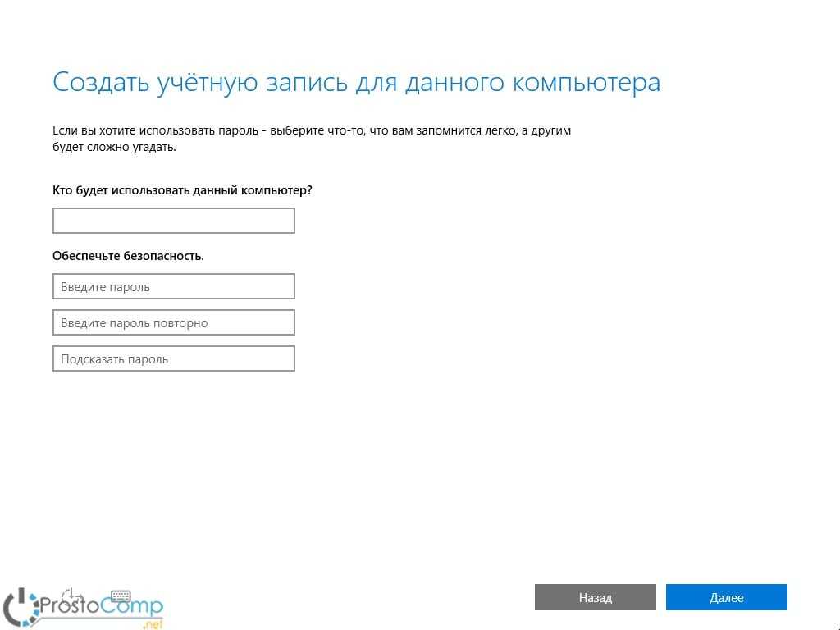Click the keyboard icon above the ProstoComp logo

[x=121, y=595]
